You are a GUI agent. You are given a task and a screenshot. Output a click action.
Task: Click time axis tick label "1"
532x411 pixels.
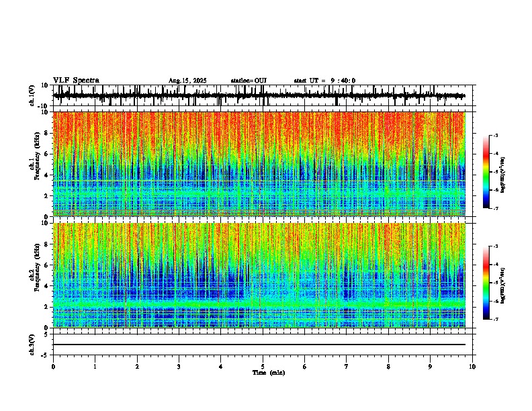(95, 367)
